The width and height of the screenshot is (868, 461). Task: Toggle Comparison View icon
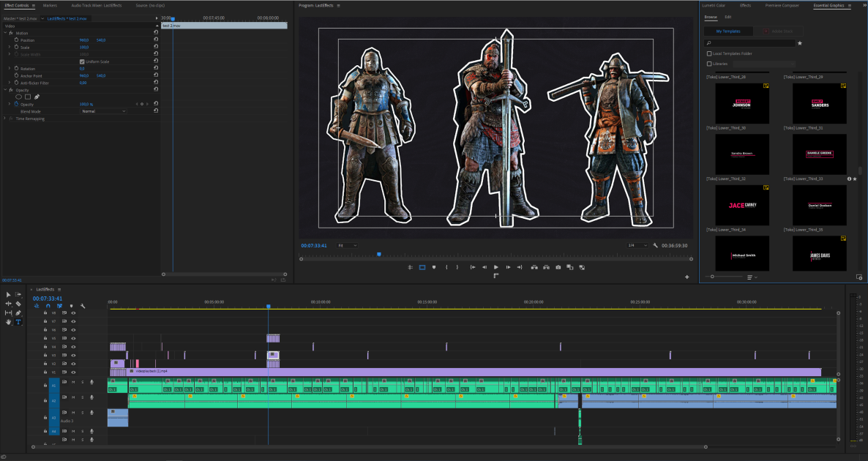[570, 267]
